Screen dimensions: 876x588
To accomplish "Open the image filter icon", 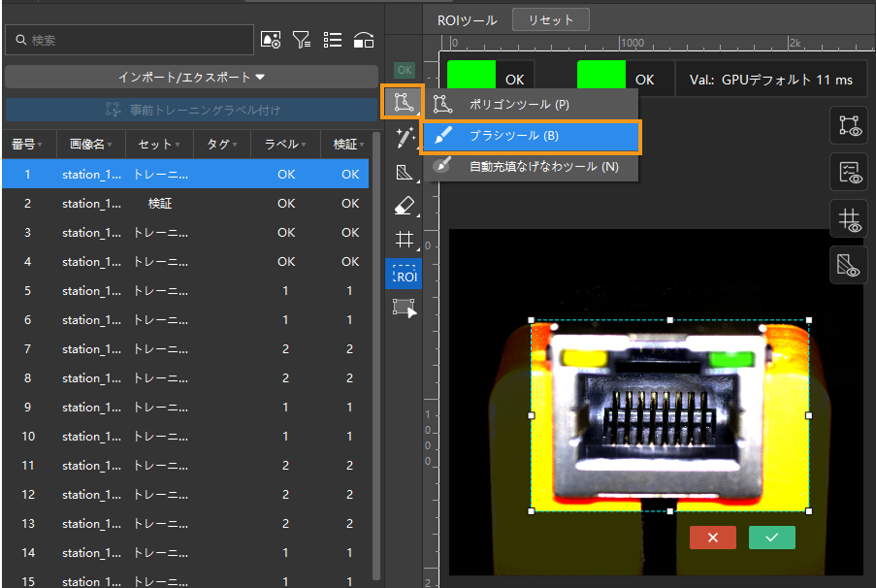I will [x=302, y=40].
